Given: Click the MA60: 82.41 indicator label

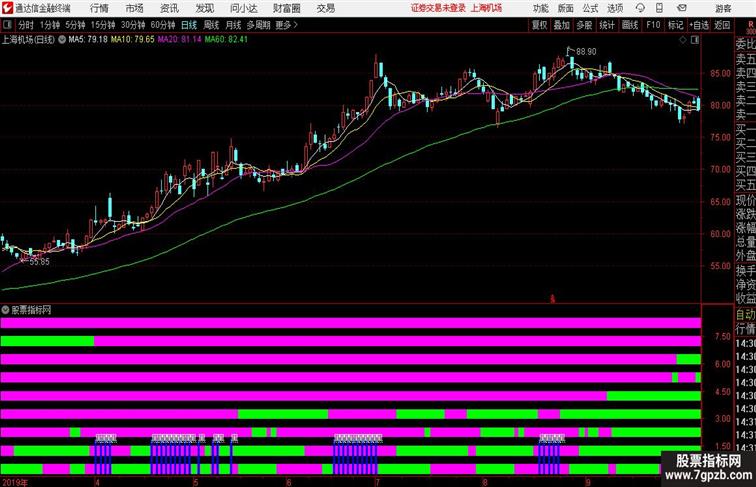Looking at the screenshot, I should (226, 40).
